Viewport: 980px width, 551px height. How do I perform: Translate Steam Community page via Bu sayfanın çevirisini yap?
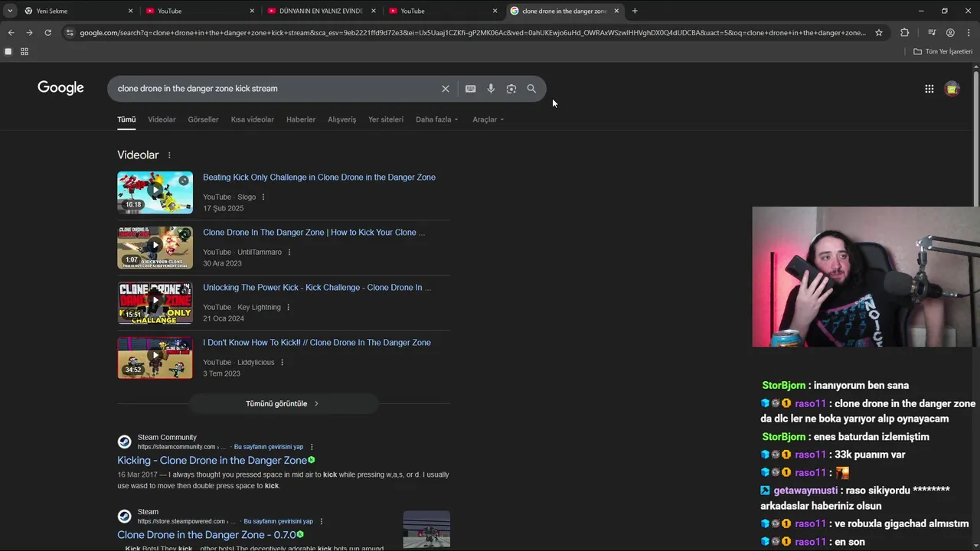pos(268,447)
